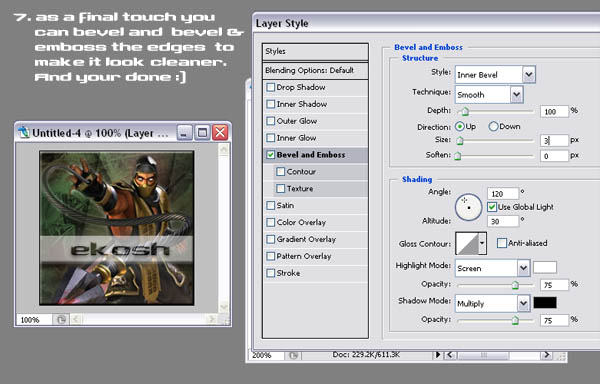
Task: Click scroll-right arrow in Untitled-4 window
Action: click(x=211, y=319)
